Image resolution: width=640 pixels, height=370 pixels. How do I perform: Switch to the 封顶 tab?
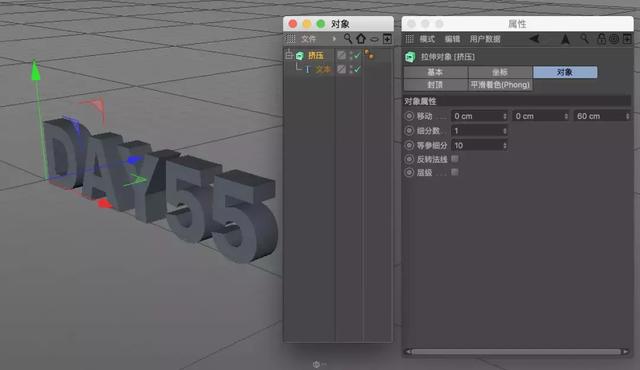coord(435,84)
